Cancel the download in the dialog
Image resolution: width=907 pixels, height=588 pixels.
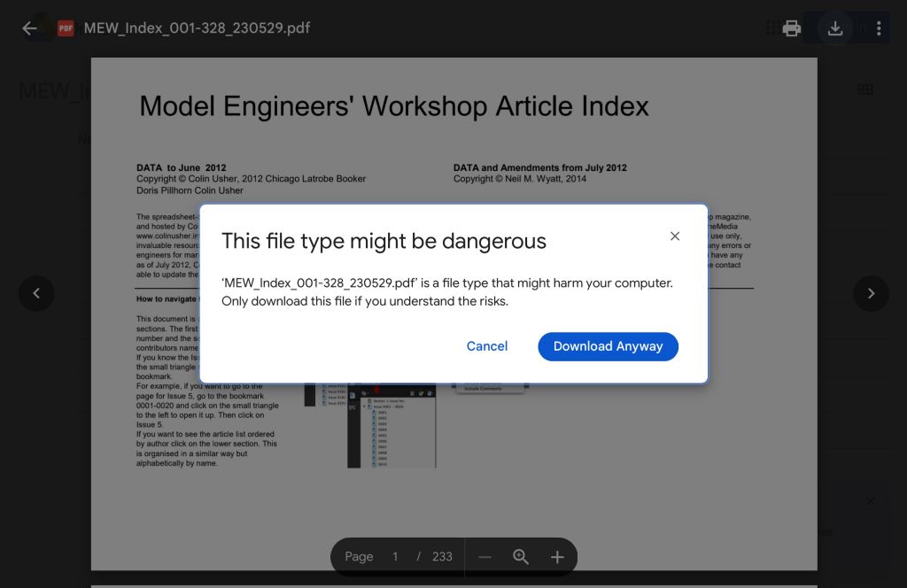pyautogui.click(x=487, y=346)
